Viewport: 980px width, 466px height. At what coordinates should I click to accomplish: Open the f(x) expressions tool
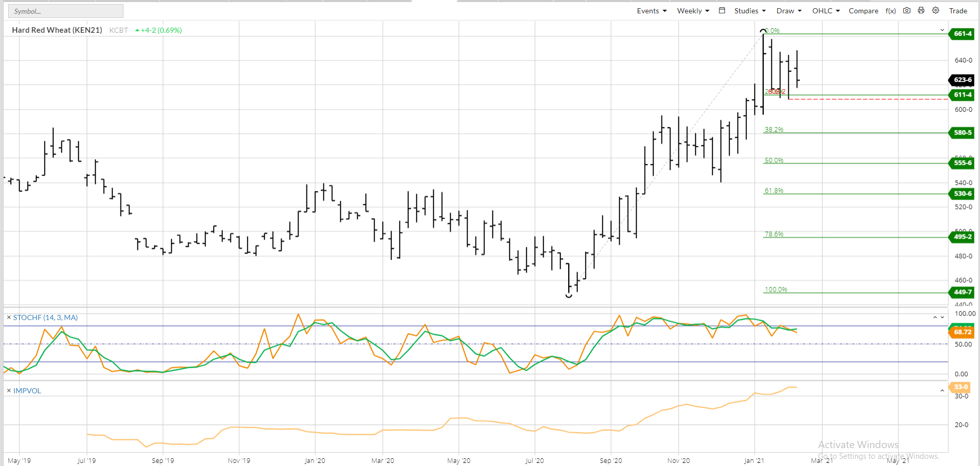tap(891, 11)
